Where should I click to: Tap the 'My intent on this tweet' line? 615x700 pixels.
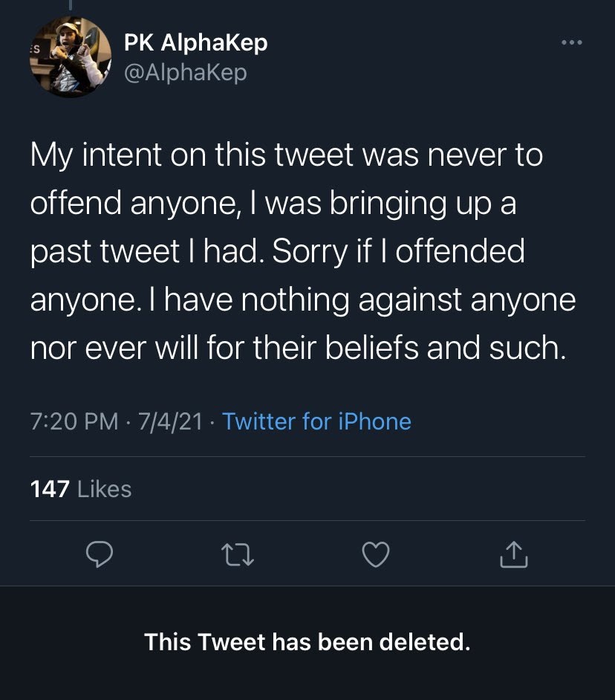pyautogui.click(x=286, y=155)
